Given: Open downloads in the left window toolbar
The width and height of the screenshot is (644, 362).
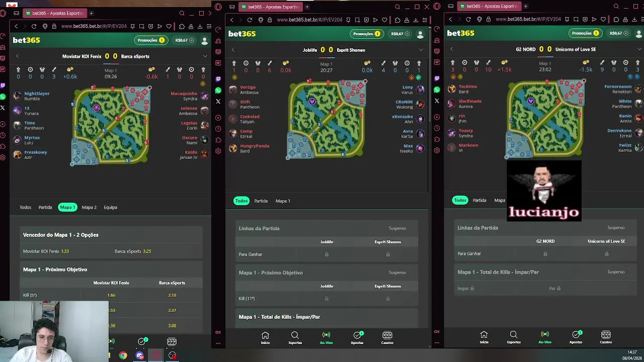Looking at the screenshot, I should 200,26.
